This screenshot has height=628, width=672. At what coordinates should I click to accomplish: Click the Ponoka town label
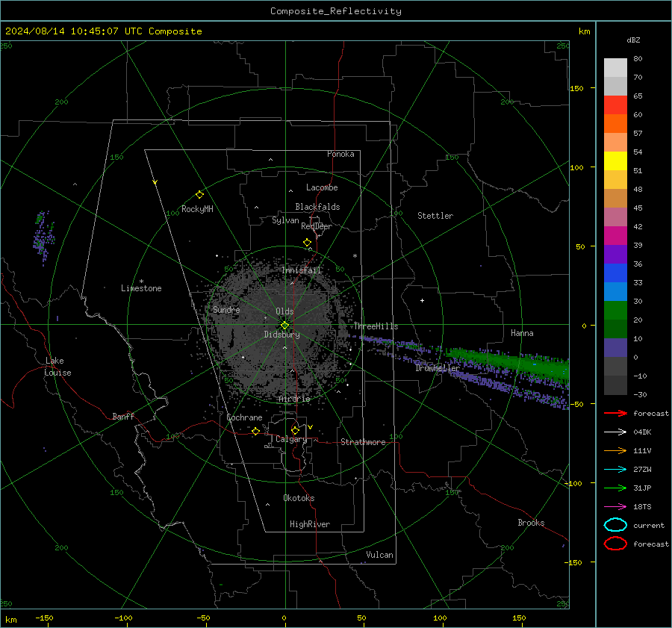(x=340, y=154)
